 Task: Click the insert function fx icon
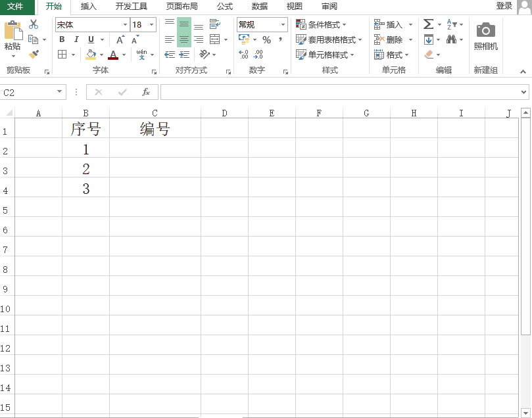pos(146,92)
